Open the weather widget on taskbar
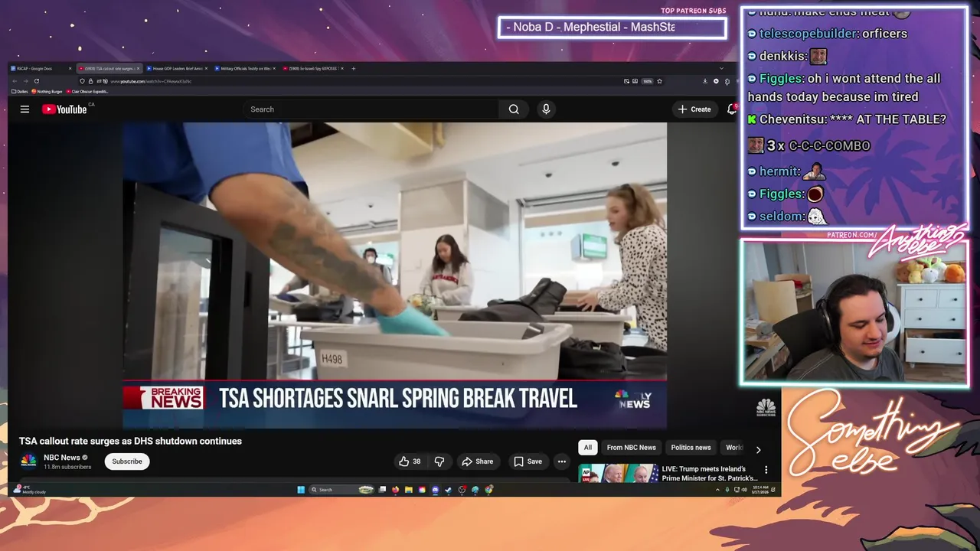This screenshot has height=551, width=980. pyautogui.click(x=31, y=490)
